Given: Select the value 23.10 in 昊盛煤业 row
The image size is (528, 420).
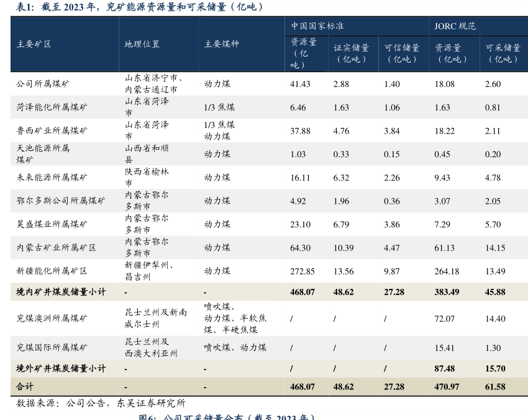Looking at the screenshot, I should click(300, 224).
